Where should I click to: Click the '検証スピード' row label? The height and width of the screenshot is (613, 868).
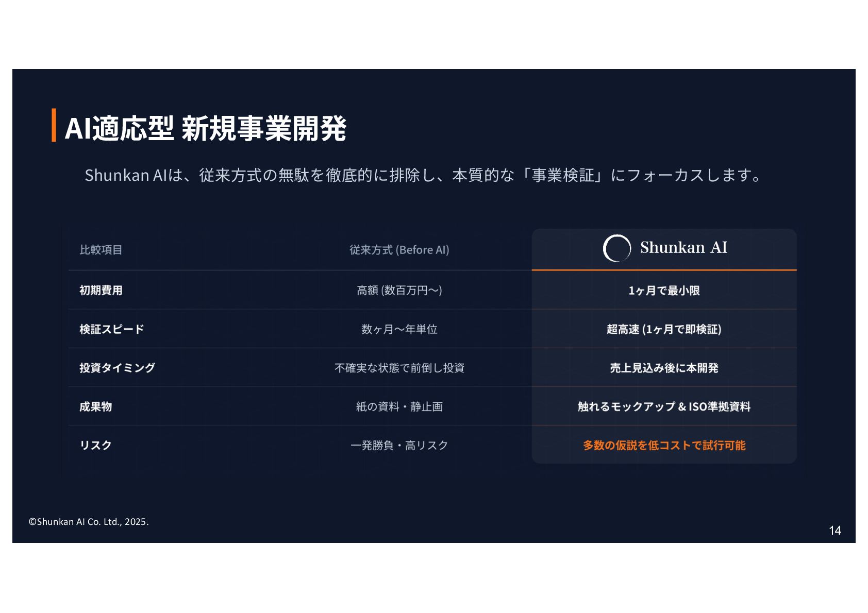(x=112, y=329)
